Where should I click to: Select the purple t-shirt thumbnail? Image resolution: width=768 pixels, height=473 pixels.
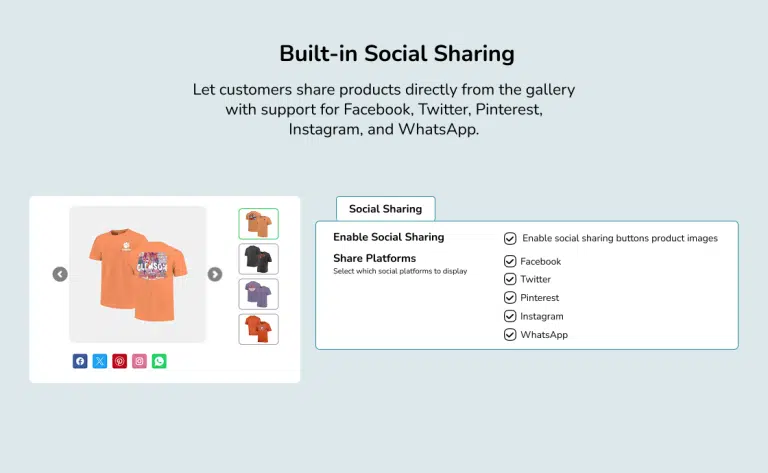tap(258, 294)
